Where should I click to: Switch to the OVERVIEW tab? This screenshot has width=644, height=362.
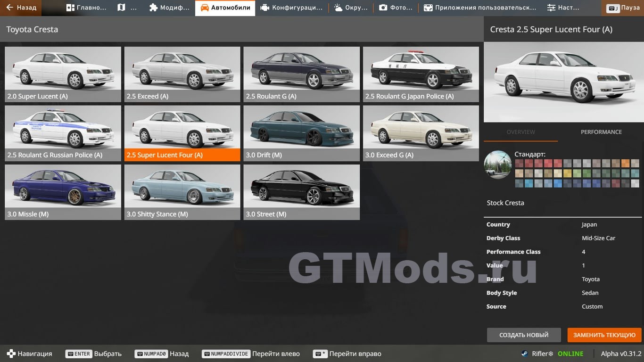520,132
